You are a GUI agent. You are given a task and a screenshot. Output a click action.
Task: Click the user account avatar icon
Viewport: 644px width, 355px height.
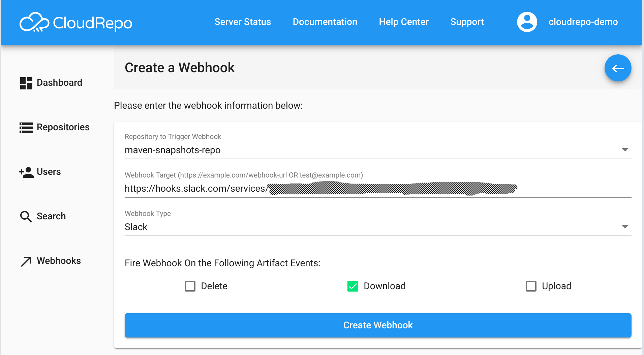[527, 22]
